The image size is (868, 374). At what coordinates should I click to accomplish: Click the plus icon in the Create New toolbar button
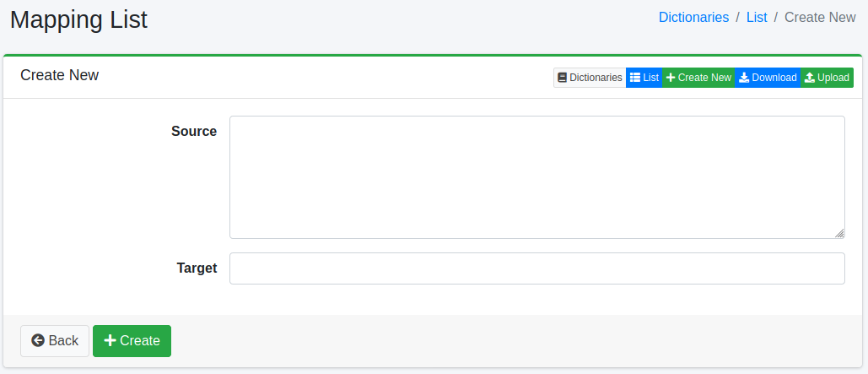coord(671,78)
